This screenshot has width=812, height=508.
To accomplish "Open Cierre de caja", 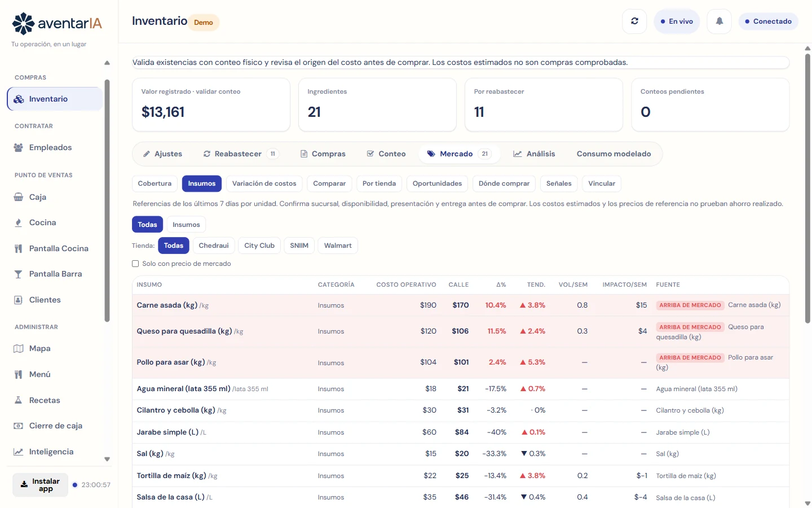I will pos(55,426).
